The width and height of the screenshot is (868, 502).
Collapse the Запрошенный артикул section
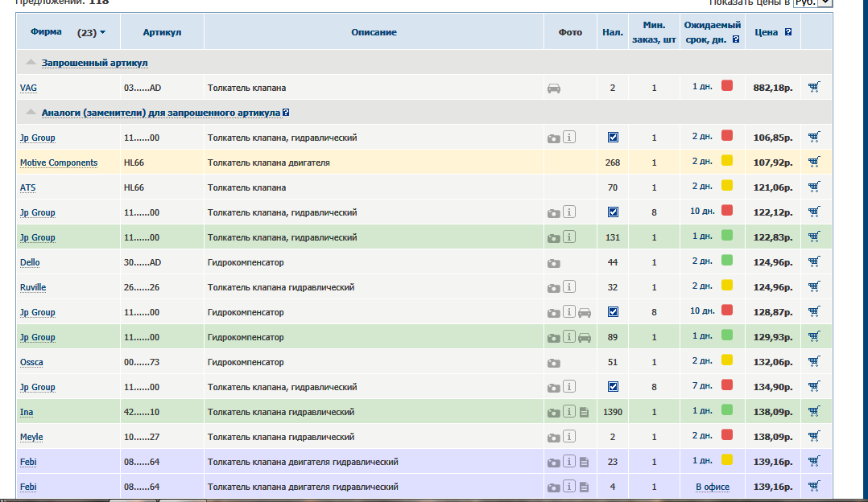click(31, 63)
